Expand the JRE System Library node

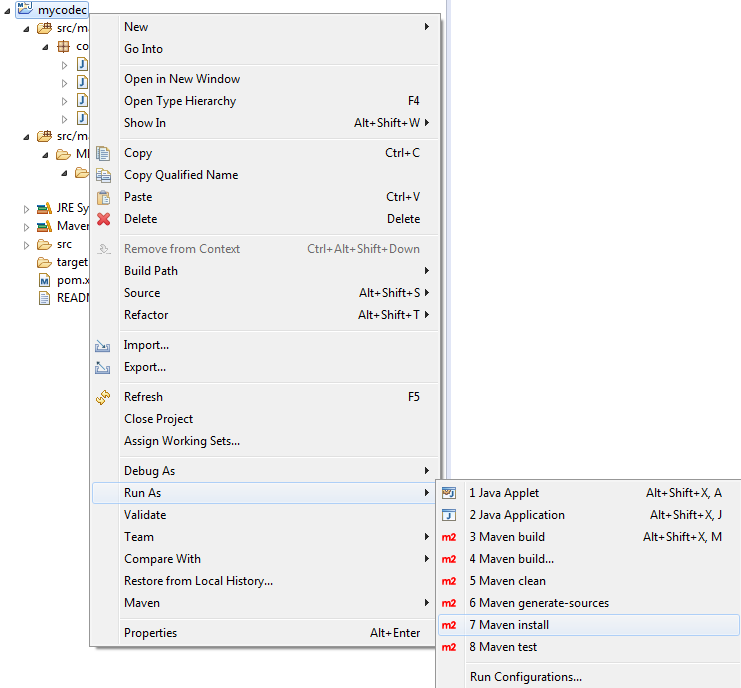click(27, 209)
